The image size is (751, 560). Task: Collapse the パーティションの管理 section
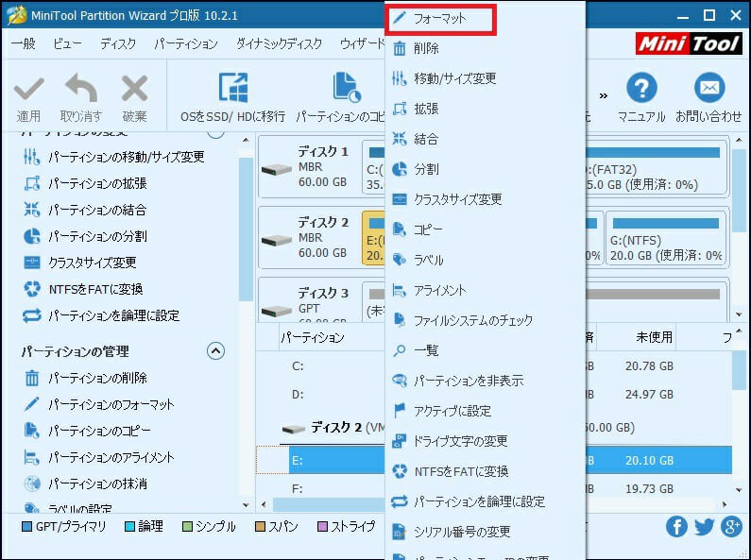coord(215,351)
